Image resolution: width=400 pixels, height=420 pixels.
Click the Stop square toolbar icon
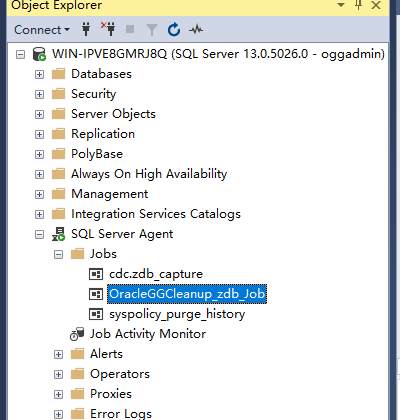130,29
